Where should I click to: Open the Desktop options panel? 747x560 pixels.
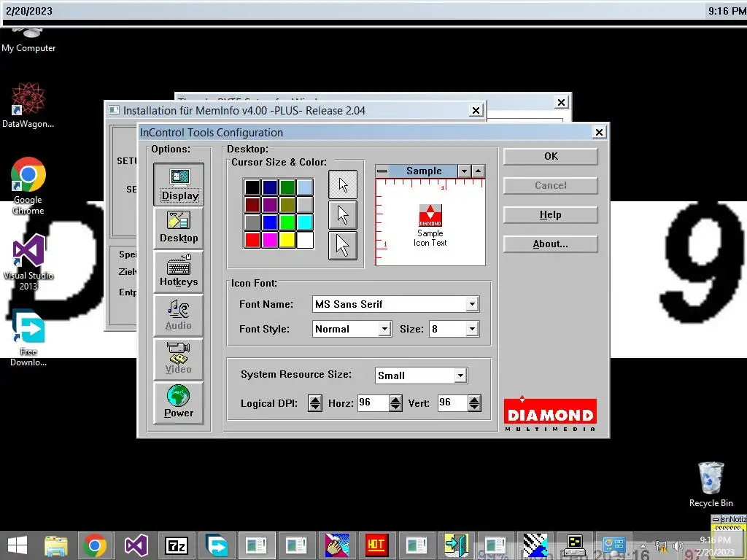(179, 227)
